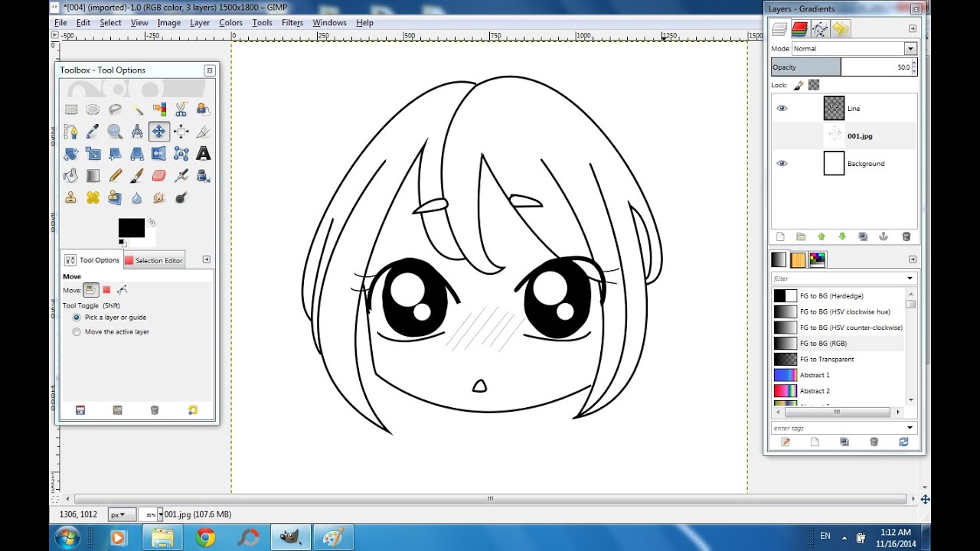Open the 'enter tags' dropdown arrow
The height and width of the screenshot is (551, 980).
910,428
